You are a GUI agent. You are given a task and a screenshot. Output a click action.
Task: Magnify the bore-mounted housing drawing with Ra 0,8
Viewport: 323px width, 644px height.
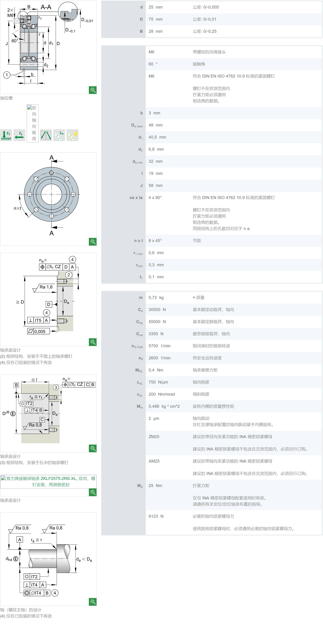(x=93, y=448)
